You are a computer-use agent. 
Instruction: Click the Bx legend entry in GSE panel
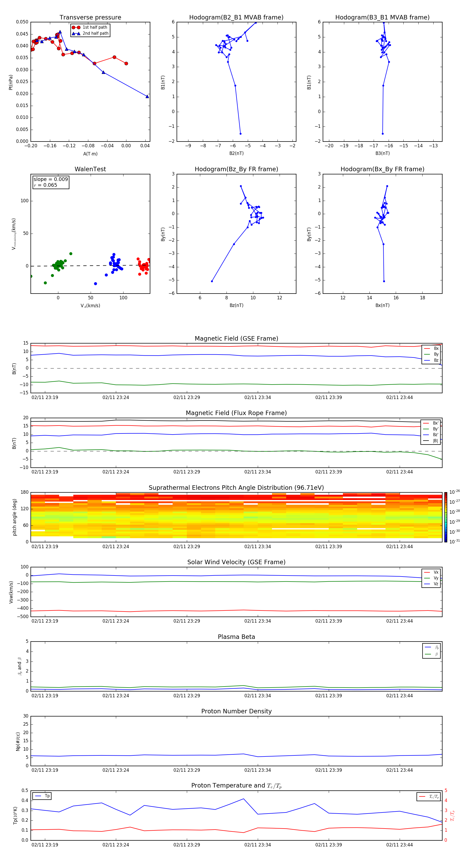[x=431, y=349]
